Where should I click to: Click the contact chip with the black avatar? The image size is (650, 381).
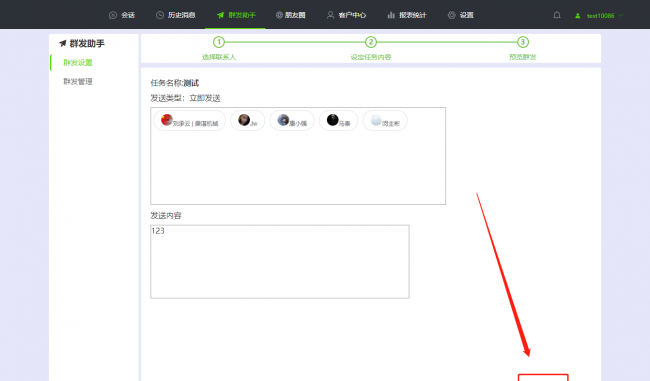[x=338, y=121]
